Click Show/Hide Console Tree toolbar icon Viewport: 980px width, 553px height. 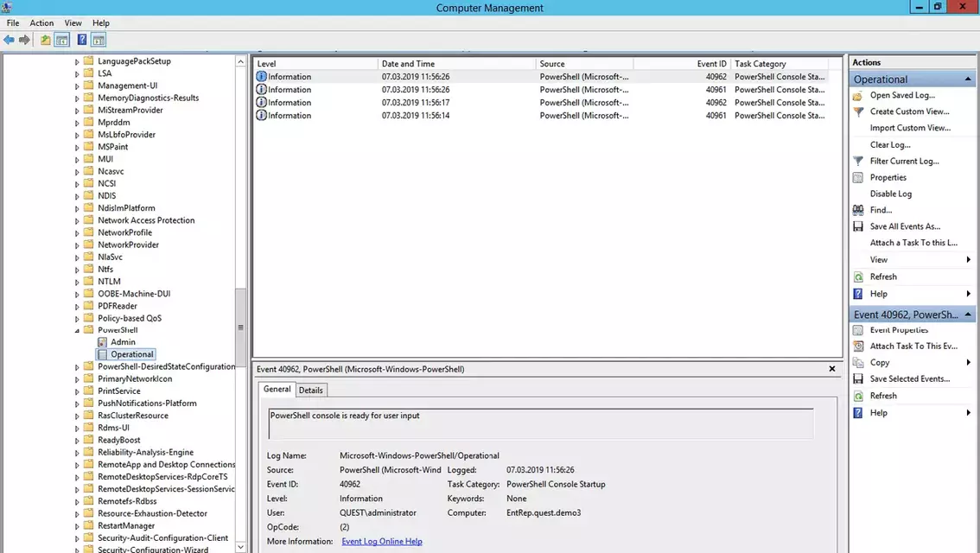click(x=62, y=40)
